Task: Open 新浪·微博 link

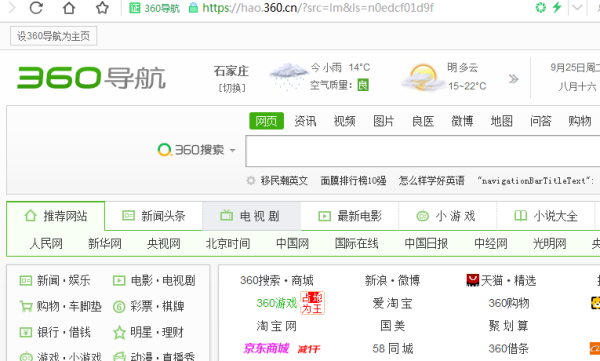Action: point(393,281)
